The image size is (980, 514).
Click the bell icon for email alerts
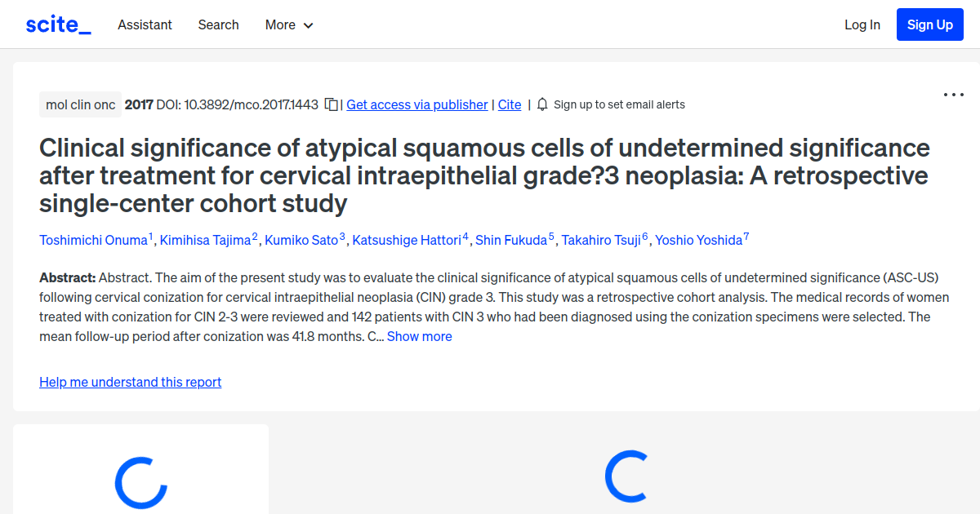[541, 104]
